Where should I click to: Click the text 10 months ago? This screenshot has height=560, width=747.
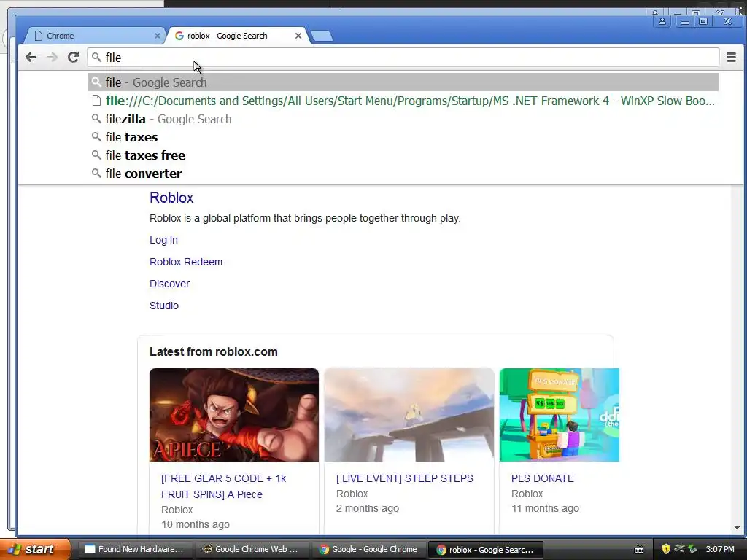click(x=196, y=524)
